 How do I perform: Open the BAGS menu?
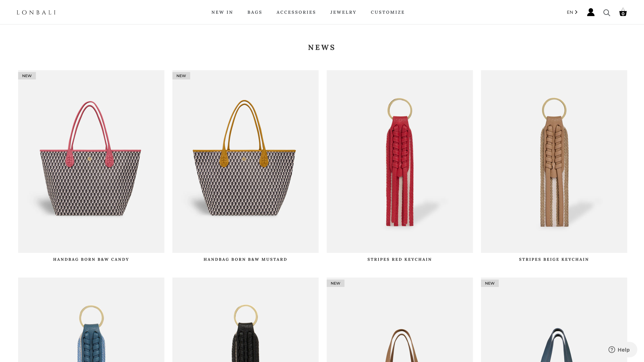tap(255, 12)
